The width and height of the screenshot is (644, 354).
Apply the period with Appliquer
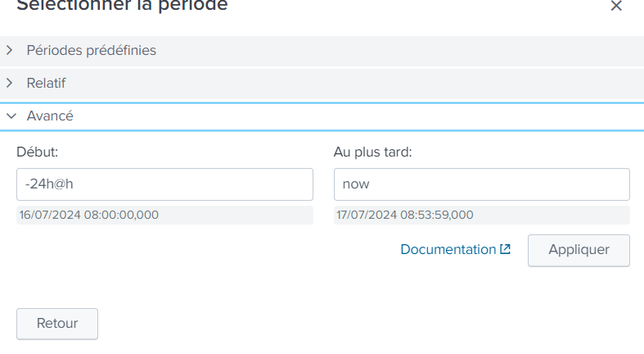pyautogui.click(x=579, y=251)
